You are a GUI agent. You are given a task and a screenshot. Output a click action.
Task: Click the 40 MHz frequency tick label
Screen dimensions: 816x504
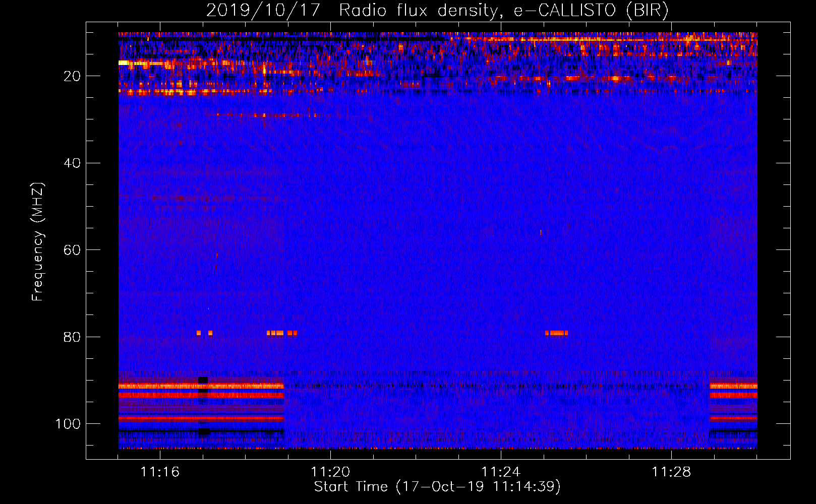coord(72,163)
